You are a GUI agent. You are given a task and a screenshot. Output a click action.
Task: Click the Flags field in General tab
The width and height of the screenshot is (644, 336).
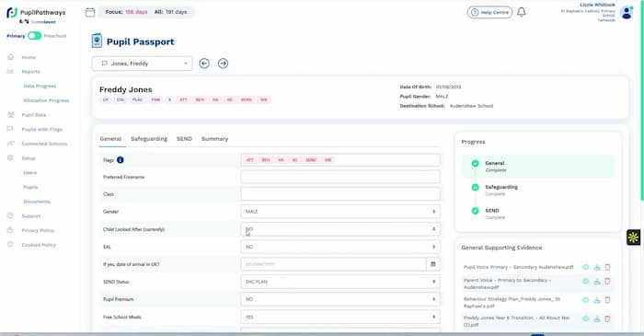340,160
